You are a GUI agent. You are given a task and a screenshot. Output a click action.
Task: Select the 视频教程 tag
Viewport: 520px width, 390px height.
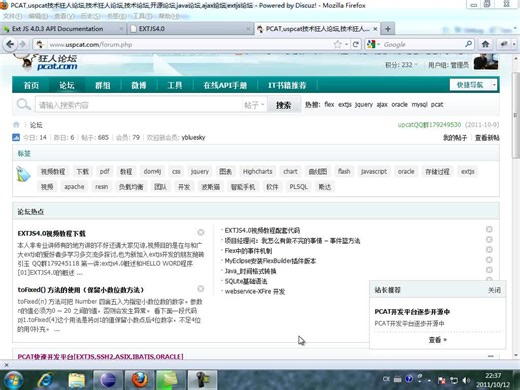53,172
